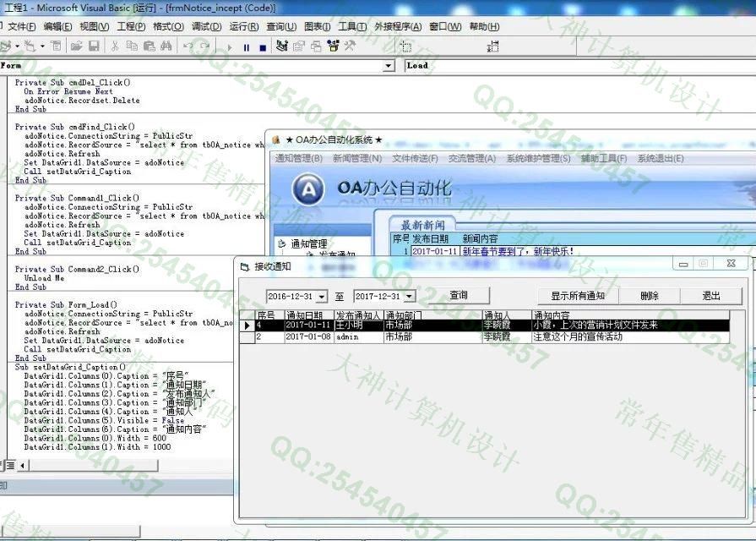
Task: Select the admin cell in grid
Action: pos(358,337)
